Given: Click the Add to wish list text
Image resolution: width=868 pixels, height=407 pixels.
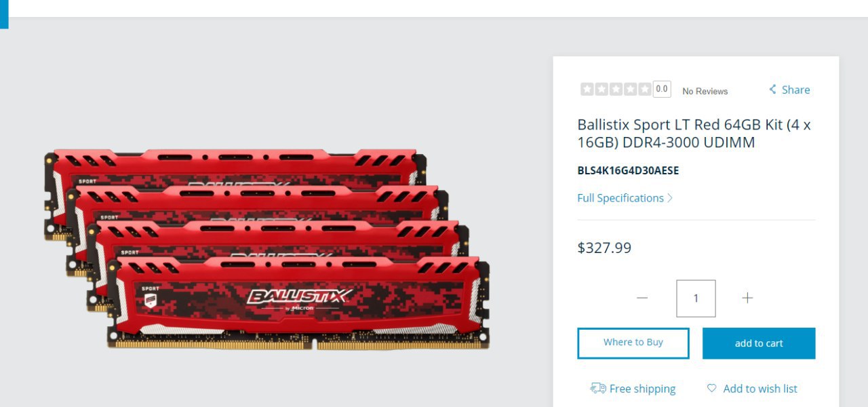Looking at the screenshot, I should click(760, 389).
